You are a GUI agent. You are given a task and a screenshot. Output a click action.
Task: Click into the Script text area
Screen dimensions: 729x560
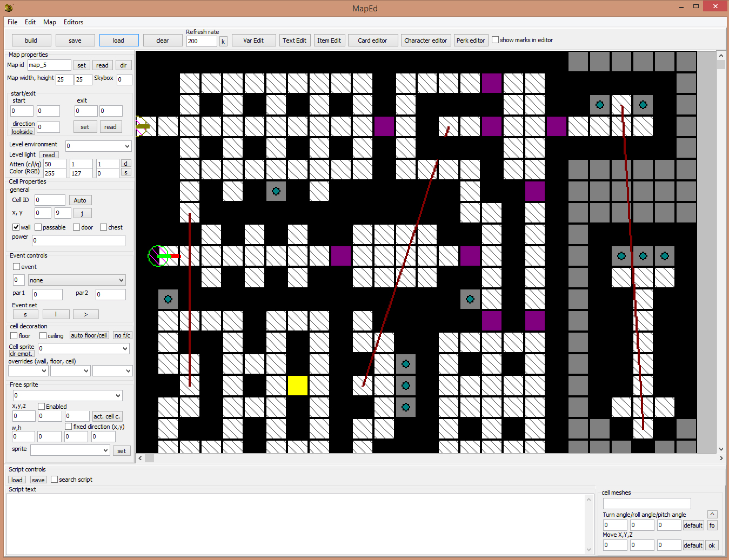click(x=296, y=524)
